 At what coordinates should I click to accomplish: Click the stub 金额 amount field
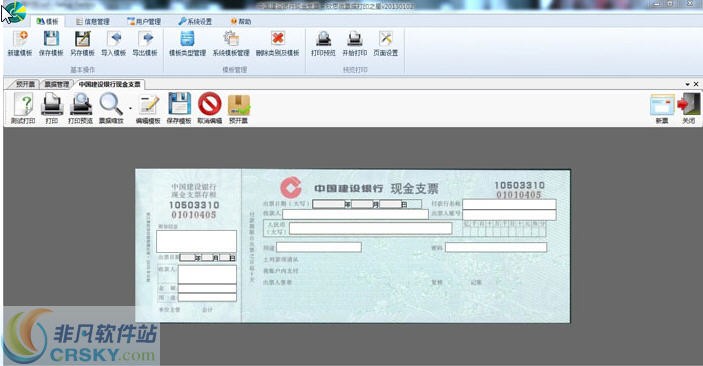(x=207, y=288)
